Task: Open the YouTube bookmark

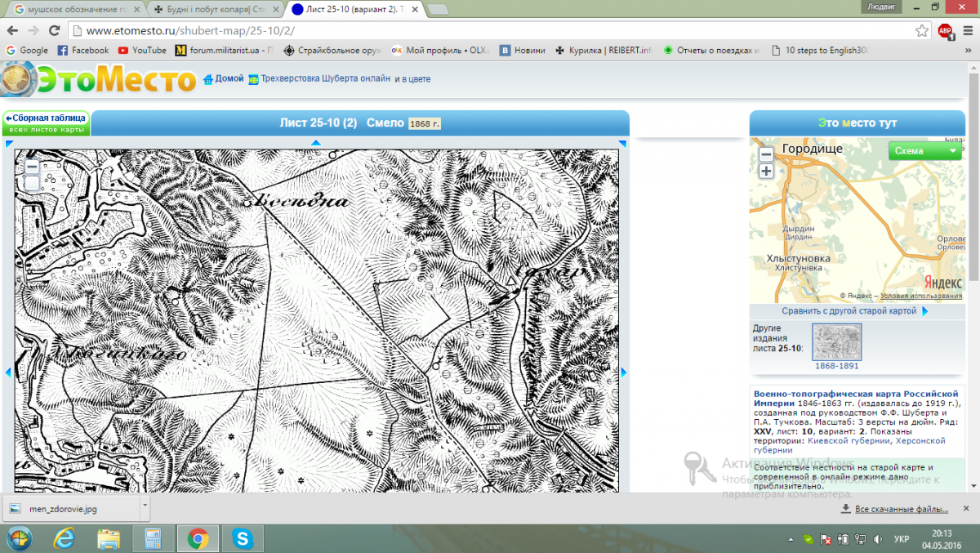Action: coord(142,50)
